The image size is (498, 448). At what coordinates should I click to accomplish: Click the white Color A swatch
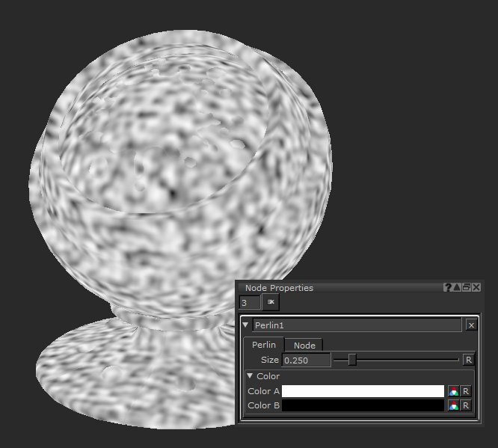363,391
